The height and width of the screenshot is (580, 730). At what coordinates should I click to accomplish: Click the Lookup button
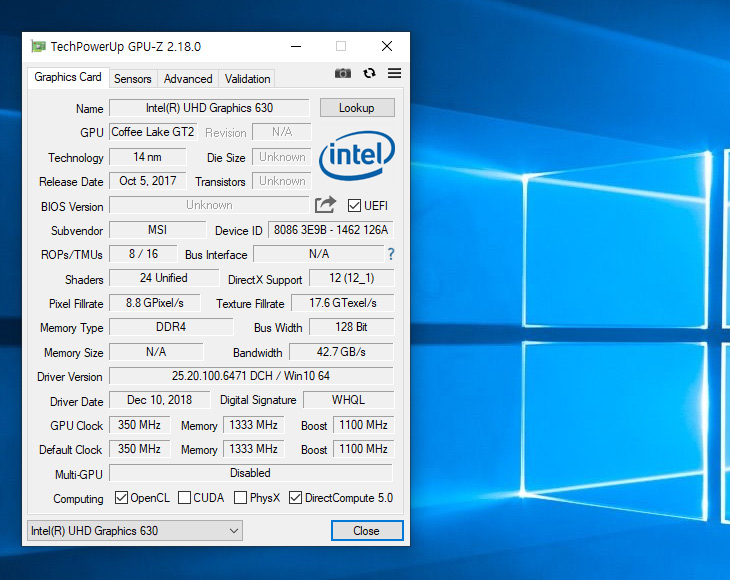pyautogui.click(x=357, y=108)
